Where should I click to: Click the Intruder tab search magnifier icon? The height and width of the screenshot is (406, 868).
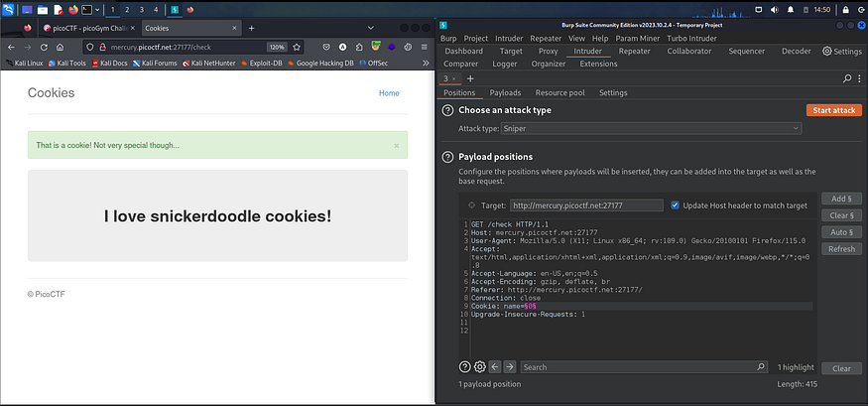(846, 78)
